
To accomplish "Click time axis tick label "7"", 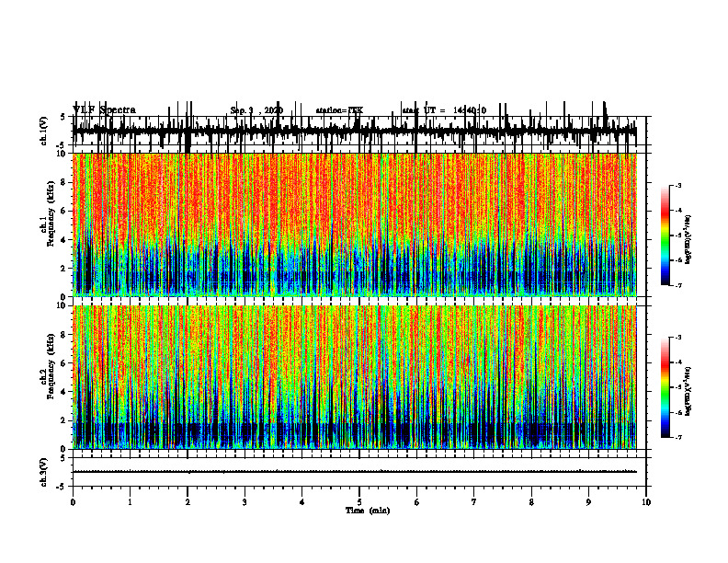I will coord(474,502).
